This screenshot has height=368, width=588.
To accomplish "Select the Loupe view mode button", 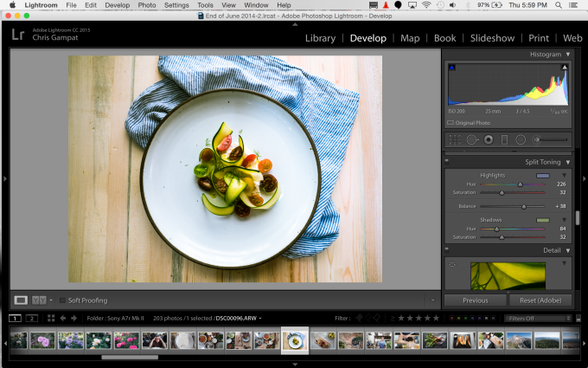I will point(21,300).
